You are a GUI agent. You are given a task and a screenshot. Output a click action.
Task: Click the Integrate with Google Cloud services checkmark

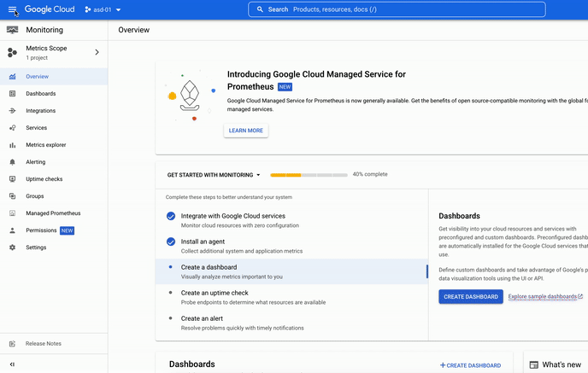coord(171,216)
